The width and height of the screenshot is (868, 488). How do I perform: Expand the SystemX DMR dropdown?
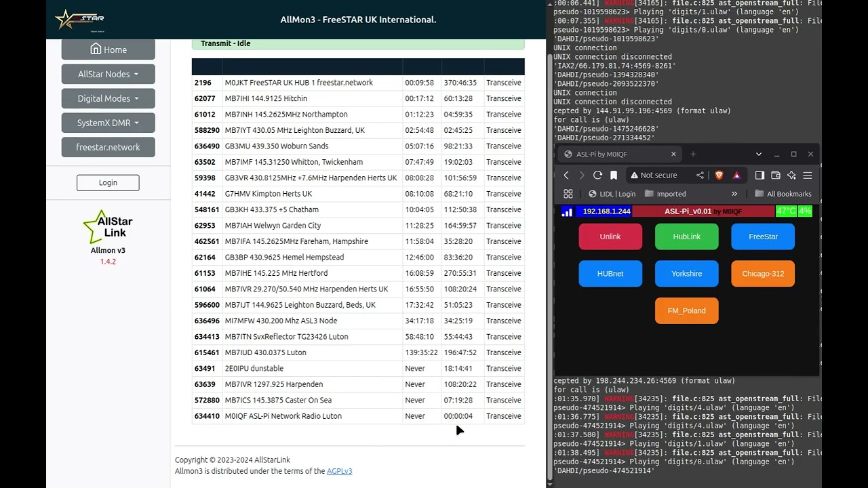coord(108,123)
